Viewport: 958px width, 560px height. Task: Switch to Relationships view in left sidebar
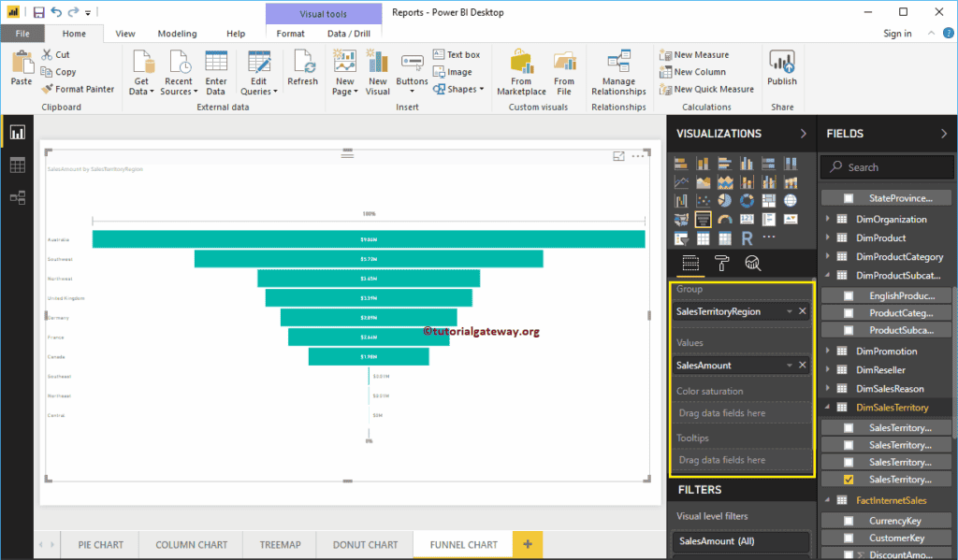point(17,197)
